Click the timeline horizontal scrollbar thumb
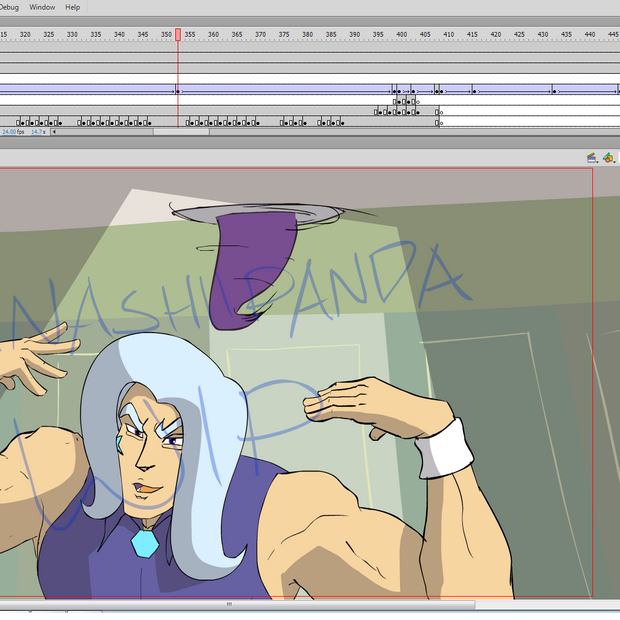Screen dimensions: 620x620 181,132
